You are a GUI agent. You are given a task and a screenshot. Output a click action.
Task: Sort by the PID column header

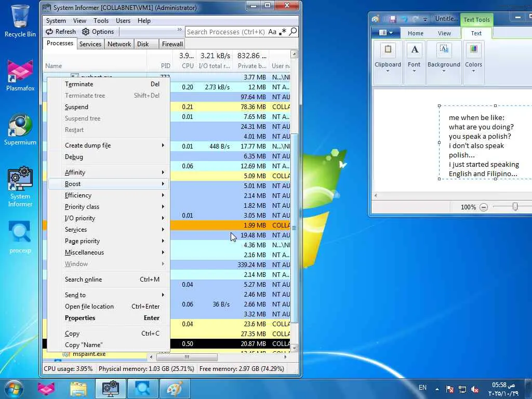pos(159,61)
